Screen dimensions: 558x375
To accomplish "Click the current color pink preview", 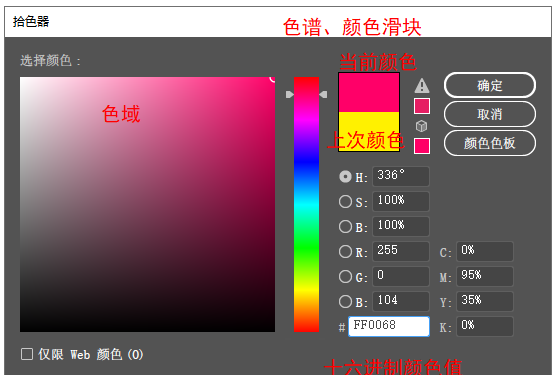I will (369, 93).
